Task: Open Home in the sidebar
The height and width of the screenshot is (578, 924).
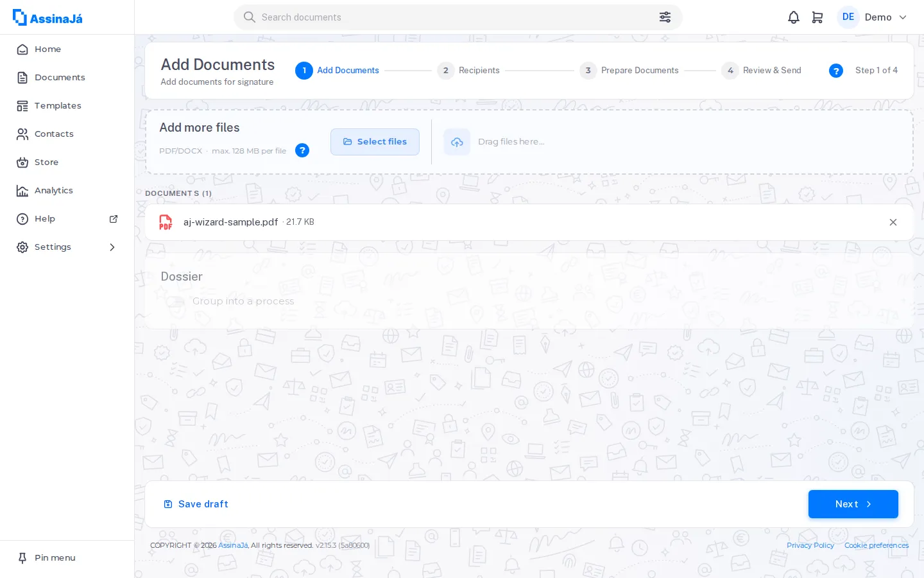Action: pos(67,49)
